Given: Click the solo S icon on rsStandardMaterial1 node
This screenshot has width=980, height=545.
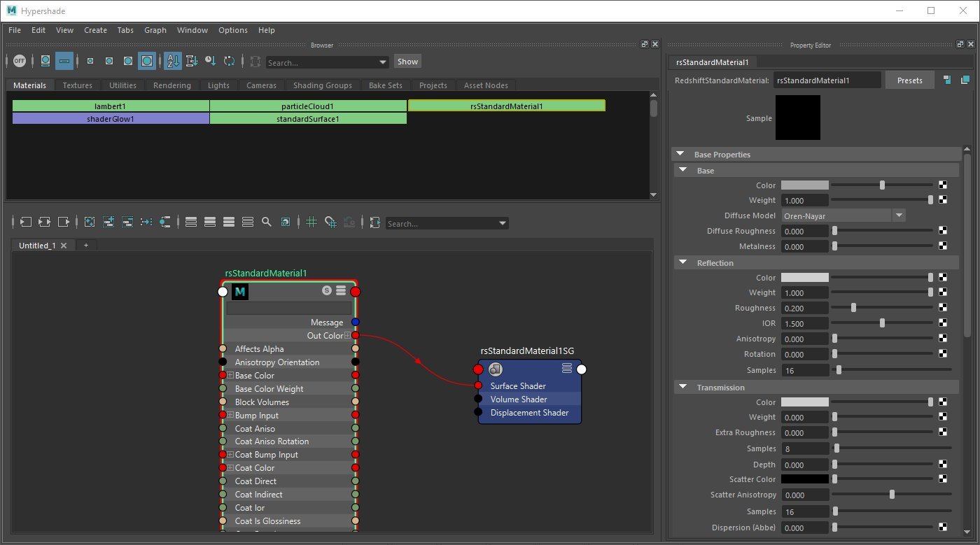Looking at the screenshot, I should [327, 290].
